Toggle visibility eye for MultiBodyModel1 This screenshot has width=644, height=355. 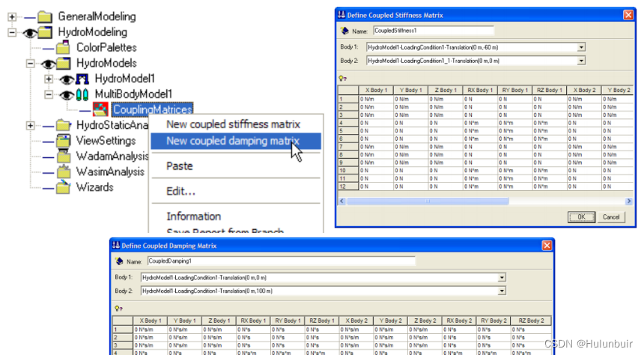[x=67, y=95]
